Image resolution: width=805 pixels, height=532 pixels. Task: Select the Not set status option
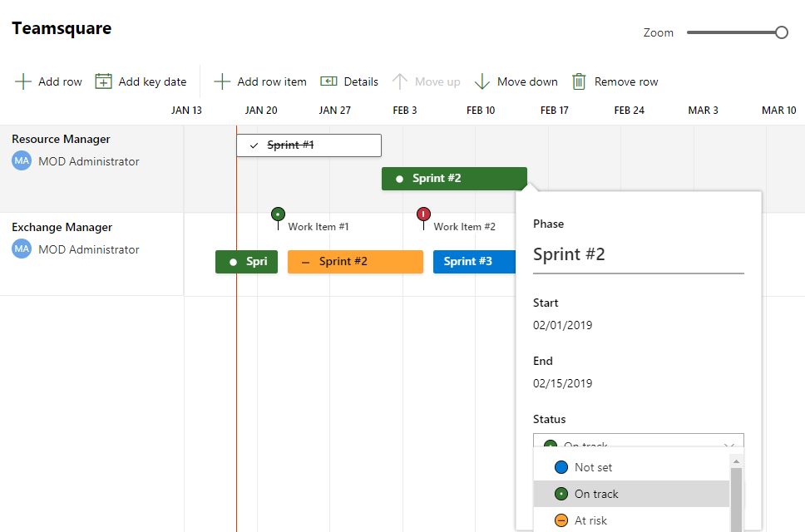tap(593, 467)
